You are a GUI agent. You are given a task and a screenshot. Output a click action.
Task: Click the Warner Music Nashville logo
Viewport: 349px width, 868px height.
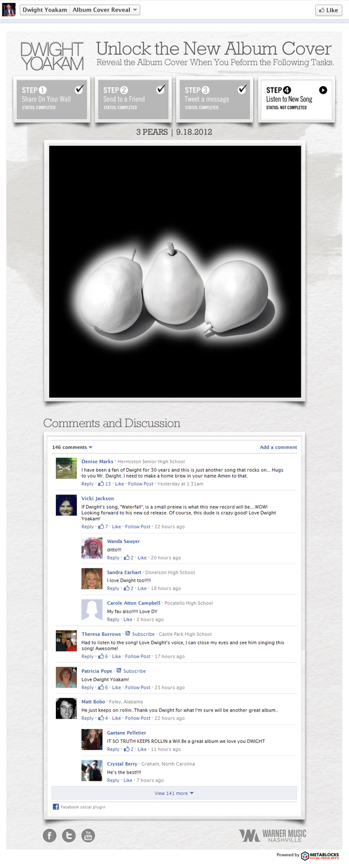[272, 835]
